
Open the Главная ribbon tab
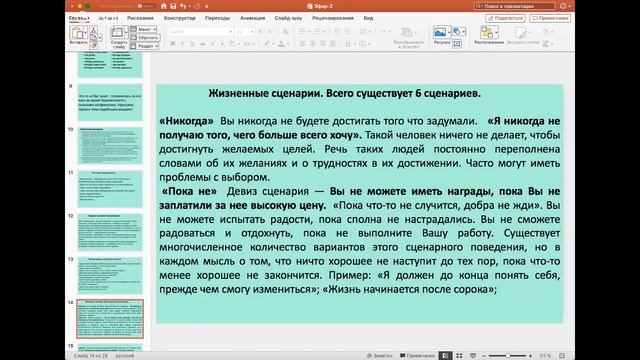(x=79, y=18)
